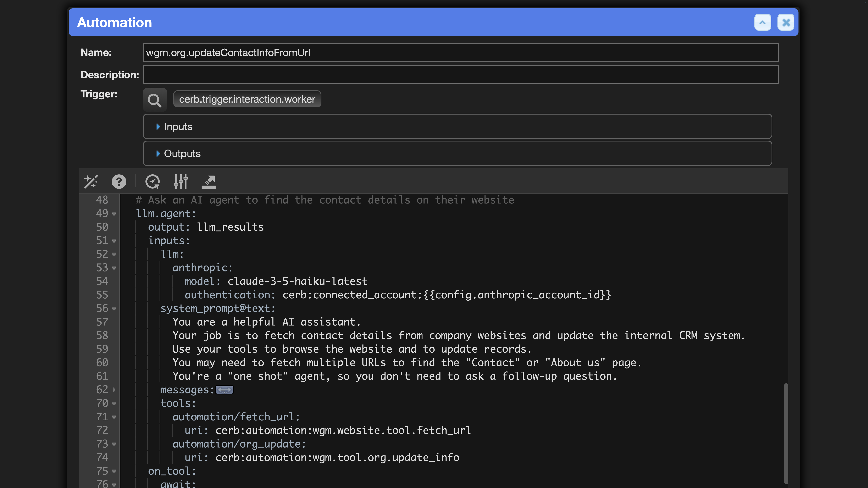
Task: Click the export arrow toolbar icon
Action: (209, 181)
